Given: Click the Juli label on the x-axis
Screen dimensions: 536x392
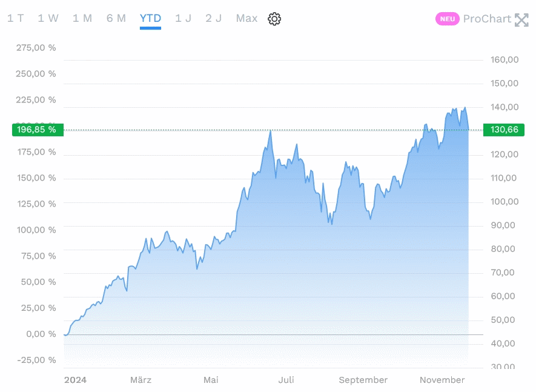Looking at the screenshot, I should click(x=286, y=380).
